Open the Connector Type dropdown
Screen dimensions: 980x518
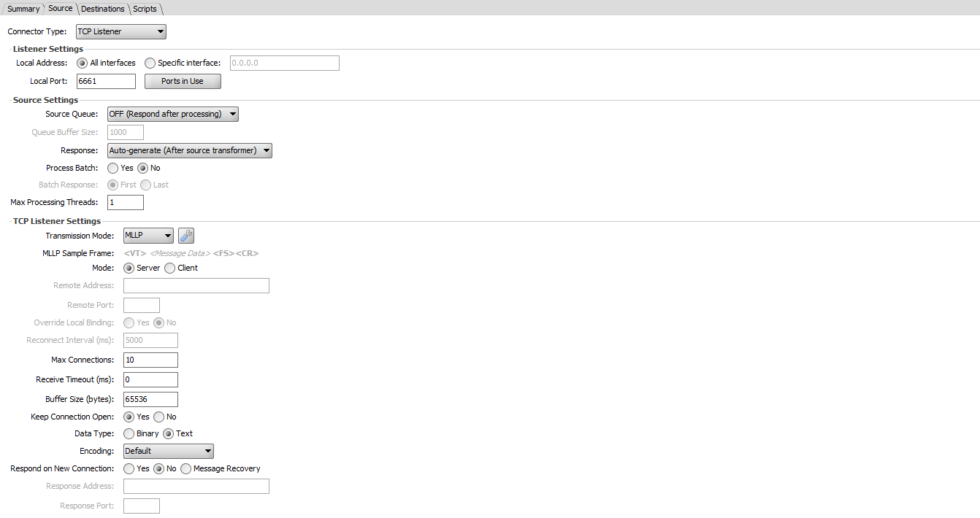[x=121, y=32]
